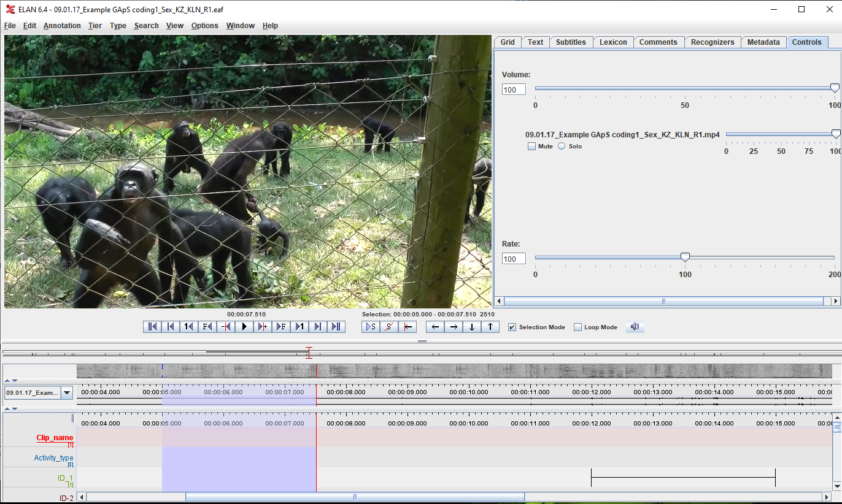Select the Activity_type tier label

(x=53, y=458)
